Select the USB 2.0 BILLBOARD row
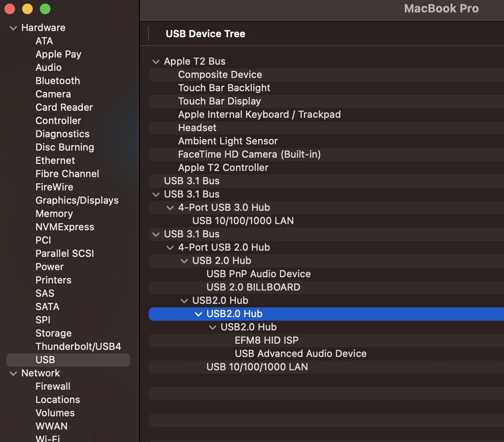The width and height of the screenshot is (504, 442). pos(326,287)
